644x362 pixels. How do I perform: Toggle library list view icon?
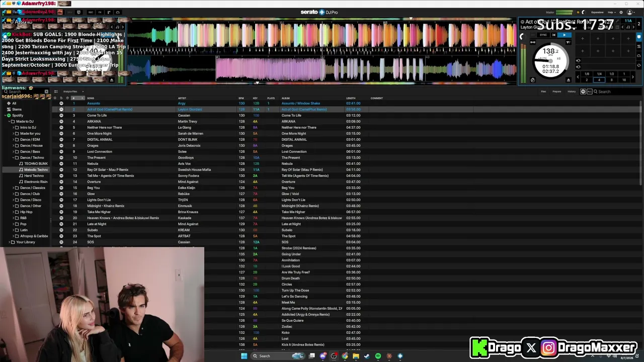56,92
